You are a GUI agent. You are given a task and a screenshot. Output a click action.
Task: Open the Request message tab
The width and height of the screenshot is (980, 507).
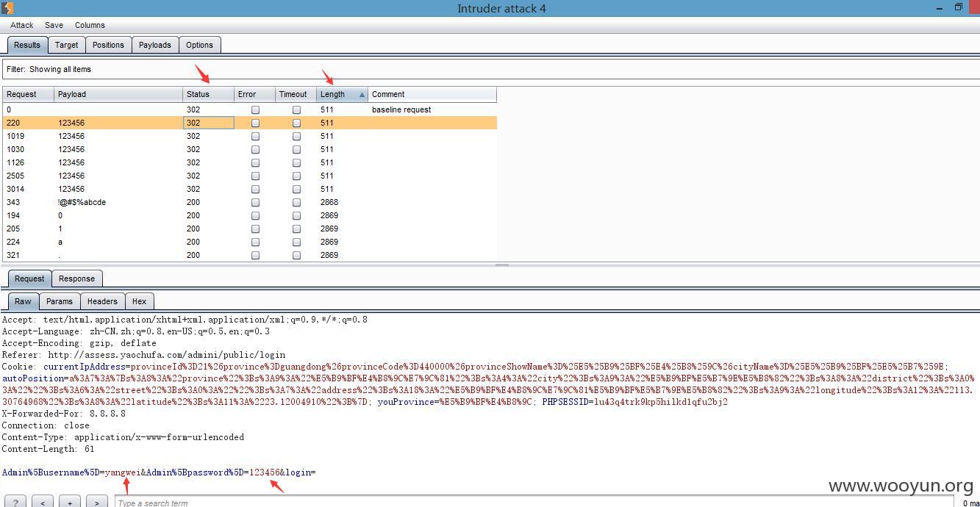point(29,278)
